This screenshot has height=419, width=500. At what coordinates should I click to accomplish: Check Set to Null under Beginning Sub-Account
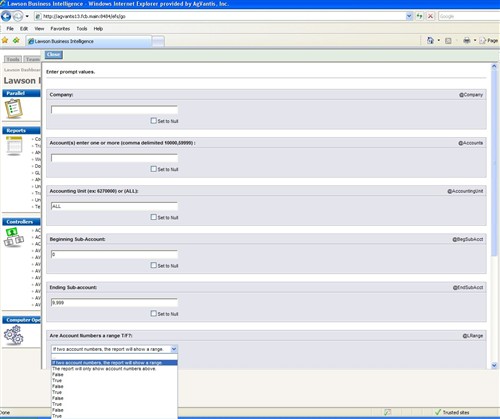pos(153,265)
